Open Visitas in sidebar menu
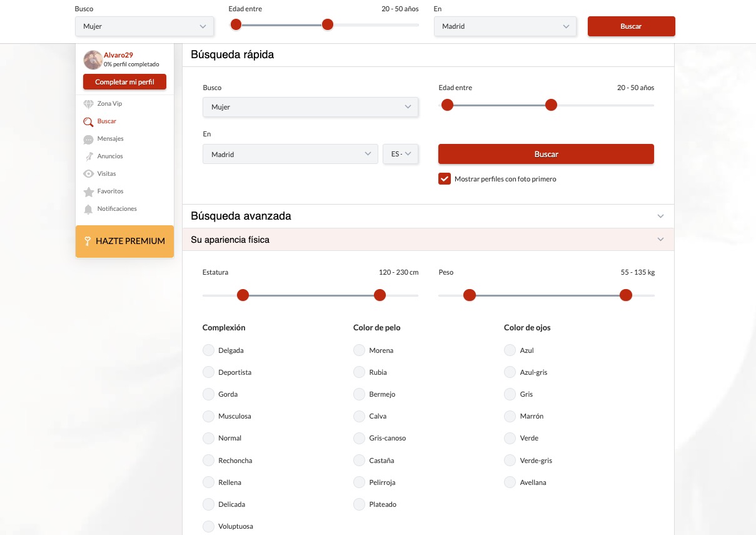Viewport: 756px width, 535px height. [x=107, y=174]
